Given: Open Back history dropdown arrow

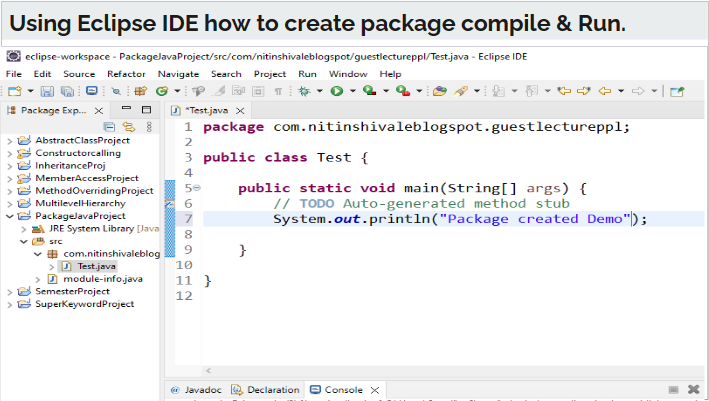Looking at the screenshot, I should (x=621, y=91).
